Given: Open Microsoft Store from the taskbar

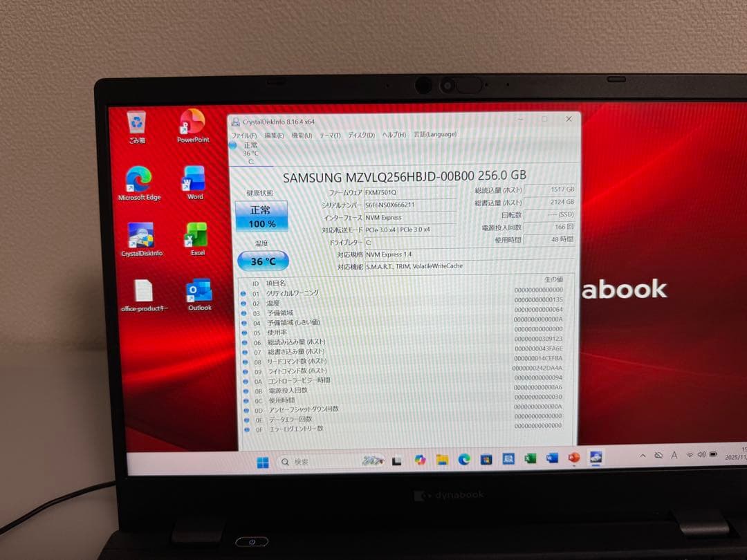Looking at the screenshot, I should [486, 459].
